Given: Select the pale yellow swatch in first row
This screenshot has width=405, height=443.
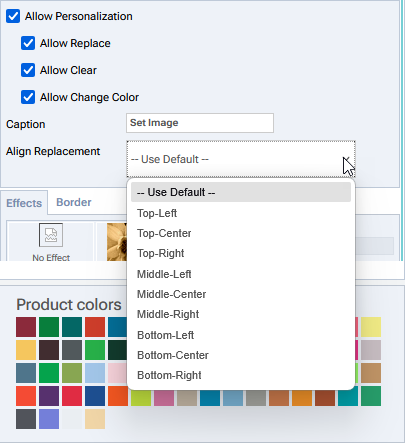Looking at the screenshot, I should 371,327.
